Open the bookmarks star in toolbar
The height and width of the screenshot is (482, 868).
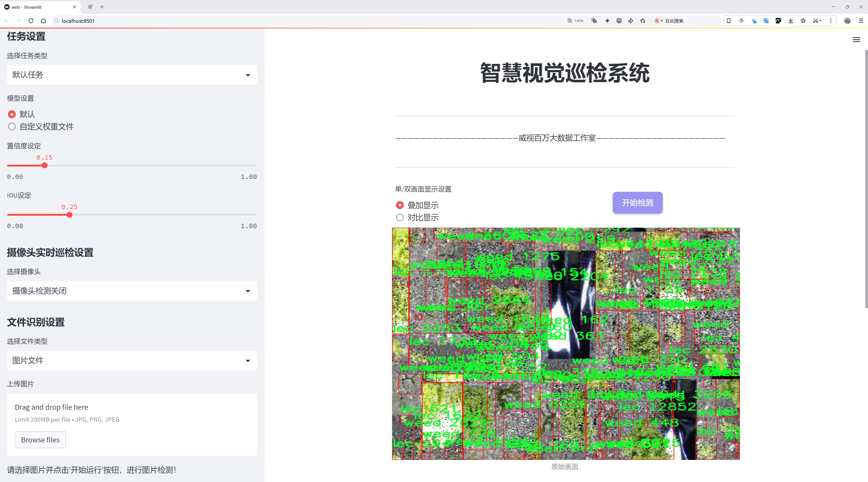pyautogui.click(x=803, y=21)
